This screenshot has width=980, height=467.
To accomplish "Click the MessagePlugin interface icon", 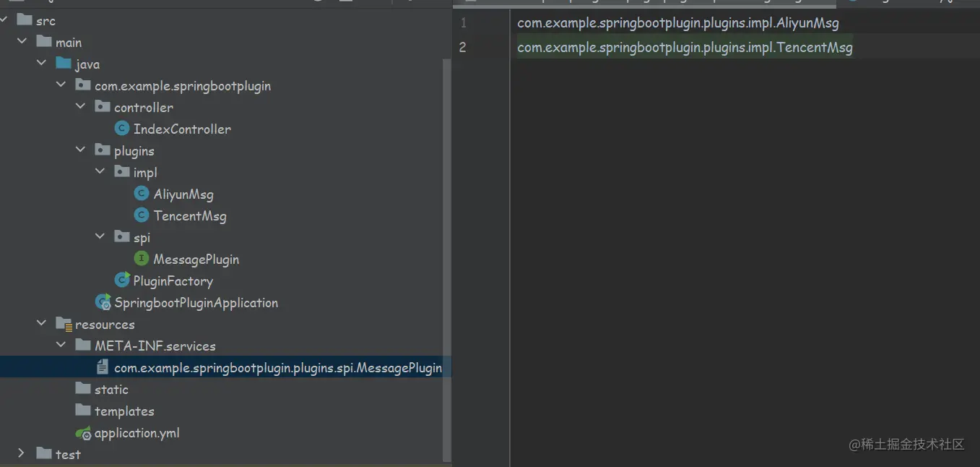I will (x=142, y=259).
